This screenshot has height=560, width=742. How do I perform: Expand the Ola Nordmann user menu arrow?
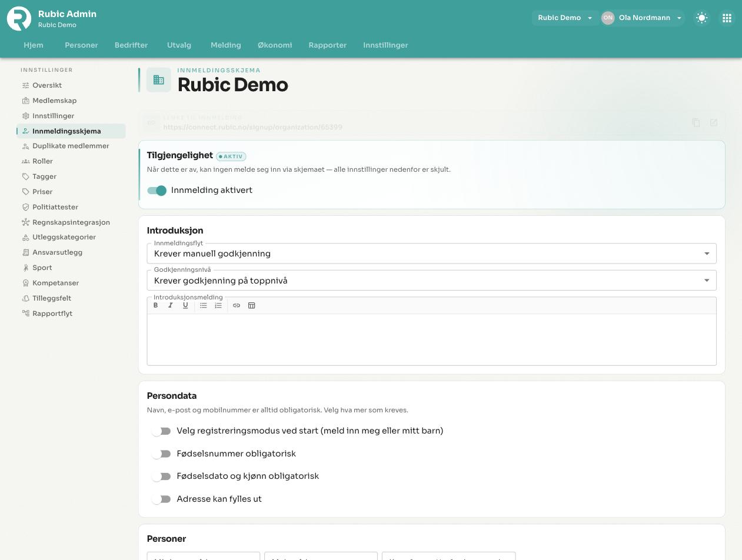pyautogui.click(x=679, y=18)
